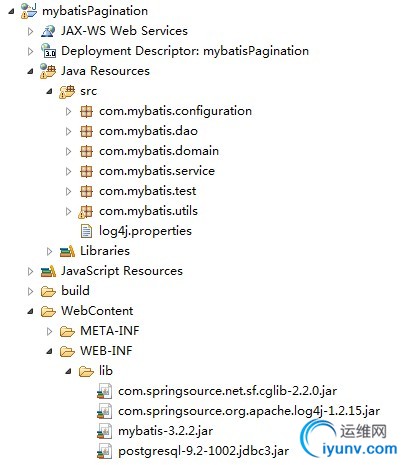The image size is (403, 465).
Task: Click the Java Resources icon
Action: pyautogui.click(x=48, y=71)
